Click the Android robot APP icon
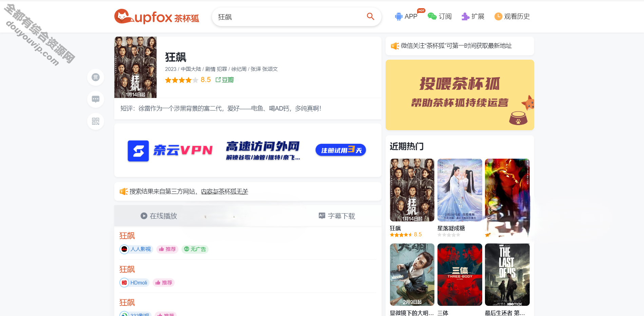The image size is (644, 316). pyautogui.click(x=398, y=16)
